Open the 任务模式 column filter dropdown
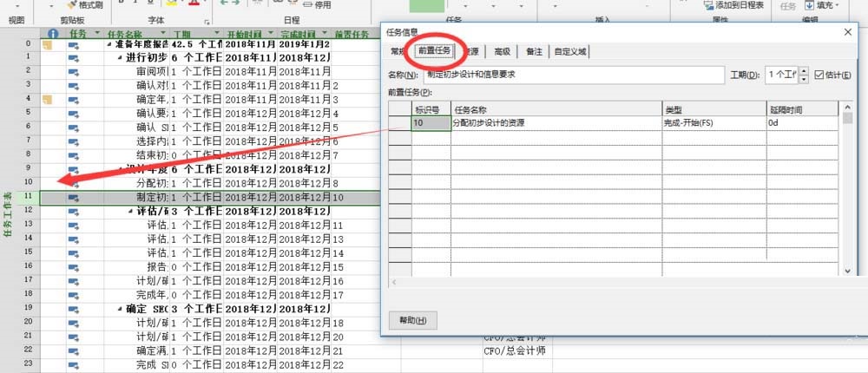Image resolution: width=868 pixels, height=373 pixels. tap(97, 33)
